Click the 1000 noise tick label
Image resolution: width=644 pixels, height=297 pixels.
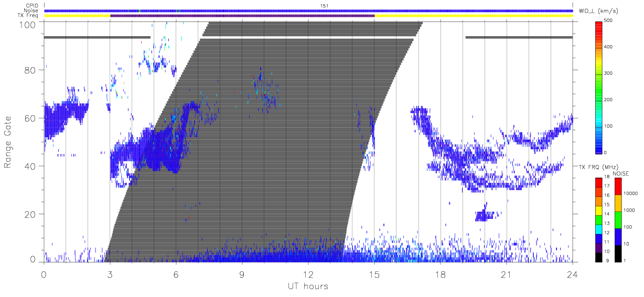point(629,210)
